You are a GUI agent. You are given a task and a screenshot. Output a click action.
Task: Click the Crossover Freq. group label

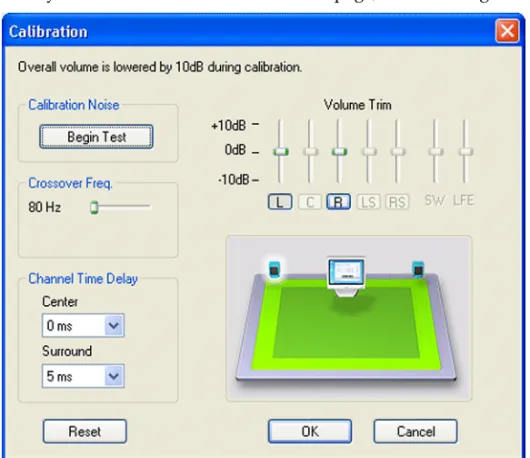click(x=70, y=183)
